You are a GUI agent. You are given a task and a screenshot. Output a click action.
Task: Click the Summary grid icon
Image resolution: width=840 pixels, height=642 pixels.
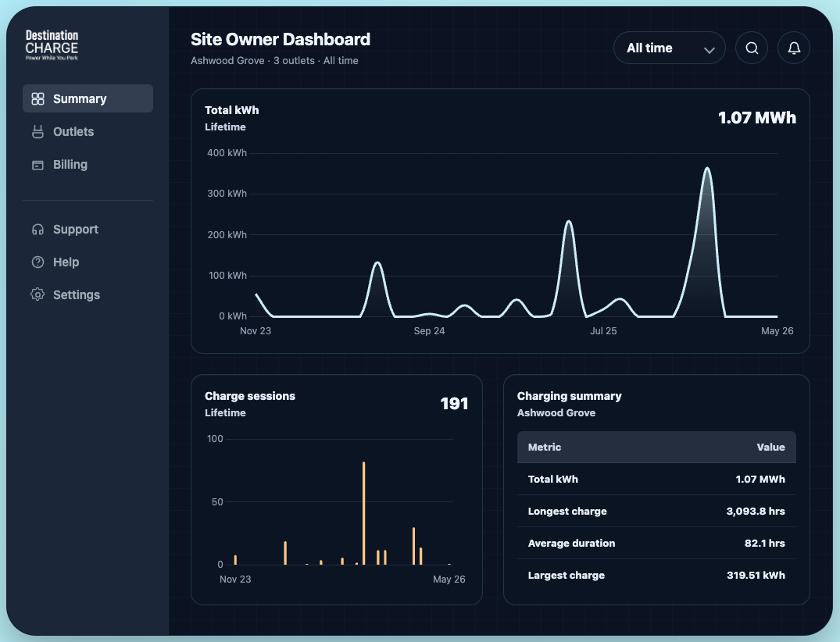(x=38, y=98)
